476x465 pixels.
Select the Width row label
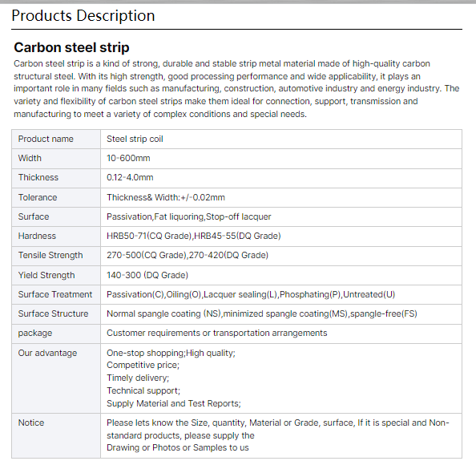point(30,158)
